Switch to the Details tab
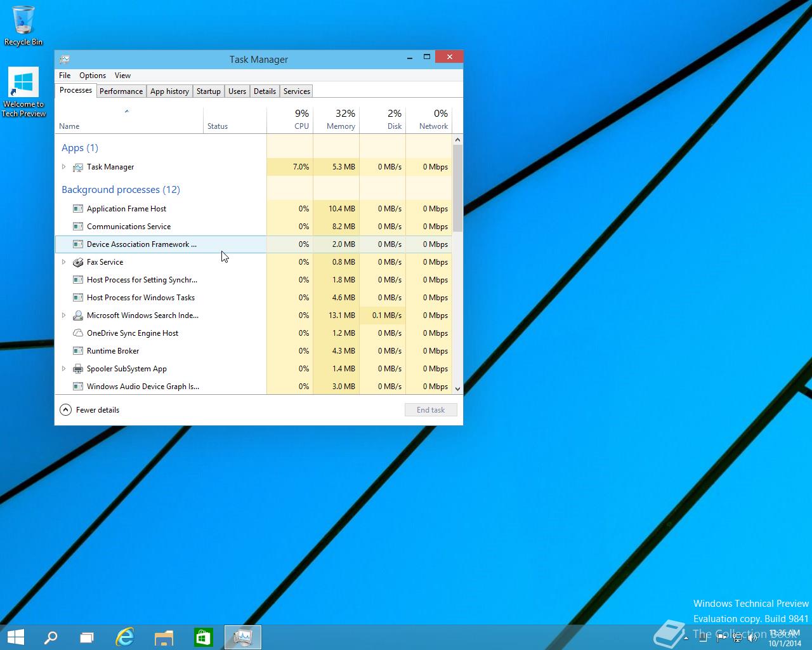The image size is (812, 650). (x=265, y=91)
